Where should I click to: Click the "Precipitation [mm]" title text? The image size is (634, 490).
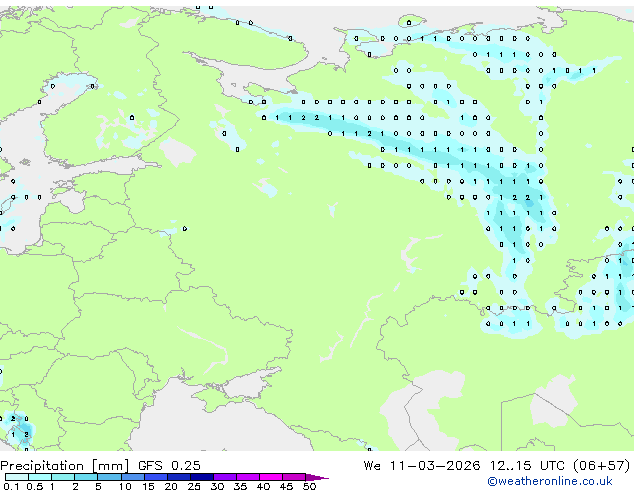(x=64, y=466)
